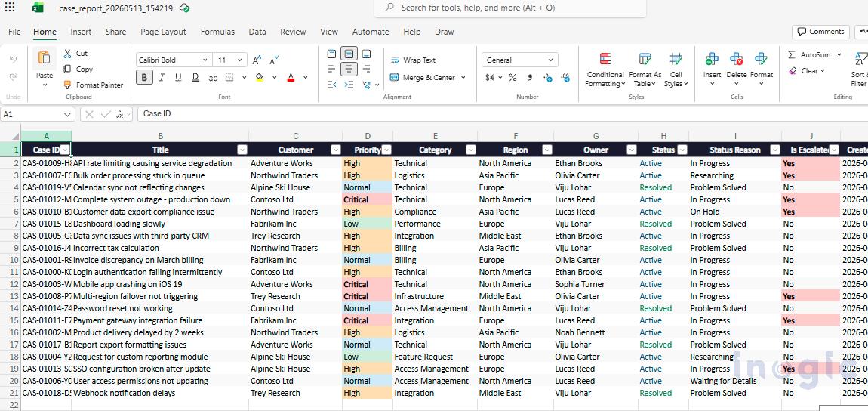Open the font name dropdown

click(205, 60)
